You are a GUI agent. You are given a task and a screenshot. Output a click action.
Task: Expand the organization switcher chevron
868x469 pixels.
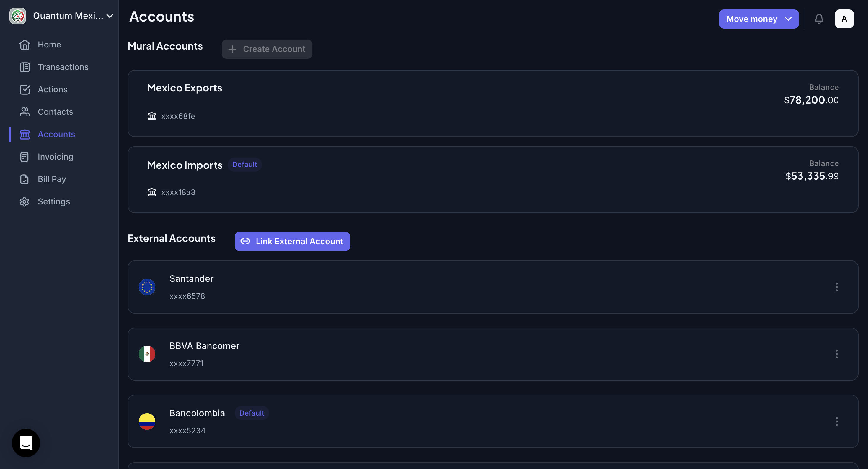tap(110, 16)
